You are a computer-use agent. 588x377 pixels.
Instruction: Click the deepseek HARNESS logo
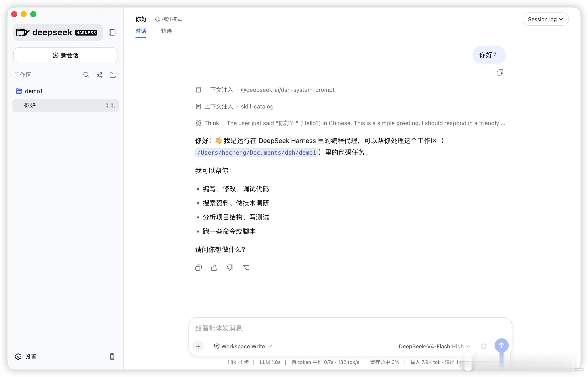pos(58,32)
